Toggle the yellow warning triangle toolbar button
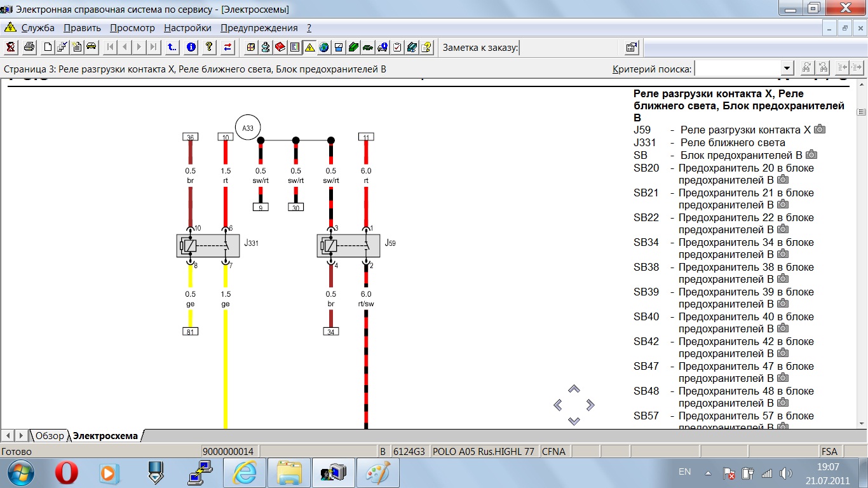Screen dimensions: 868x488 click(x=309, y=47)
